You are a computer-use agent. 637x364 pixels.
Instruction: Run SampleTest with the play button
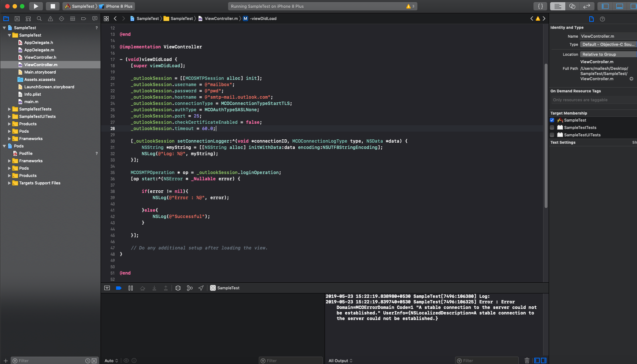click(x=35, y=6)
